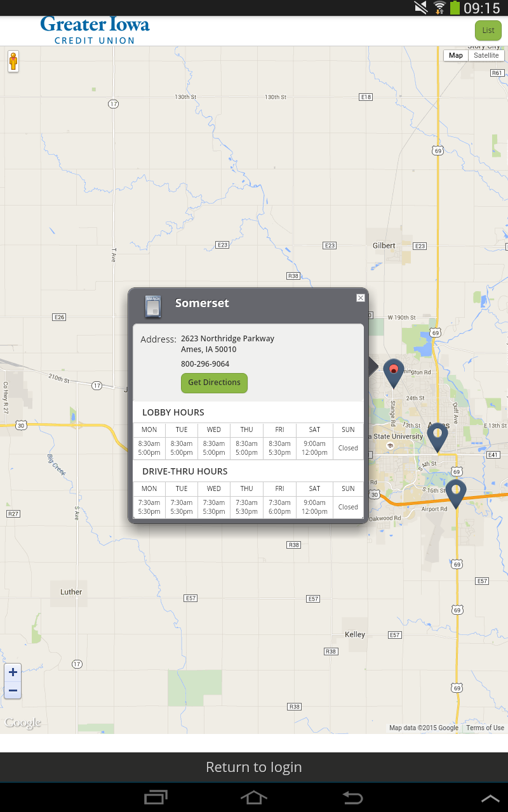The width and height of the screenshot is (508, 812).
Task: Zoom out the map with minus
Action: point(13,690)
